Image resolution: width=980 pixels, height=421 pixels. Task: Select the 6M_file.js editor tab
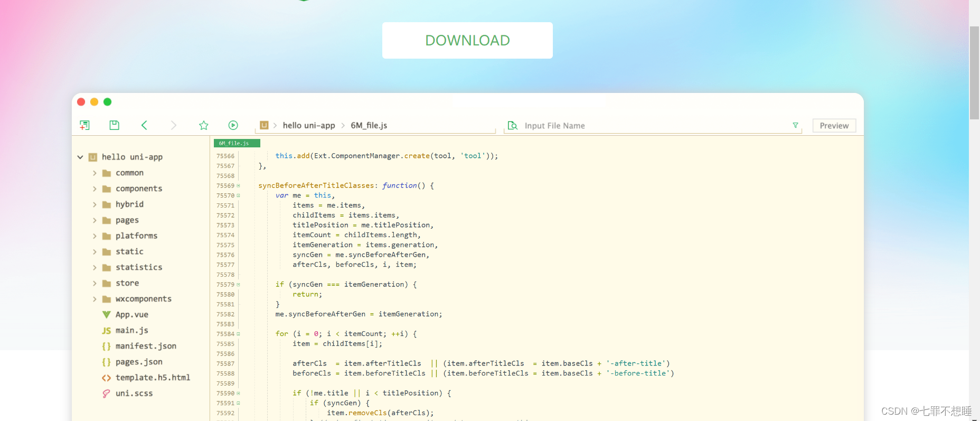coord(237,143)
